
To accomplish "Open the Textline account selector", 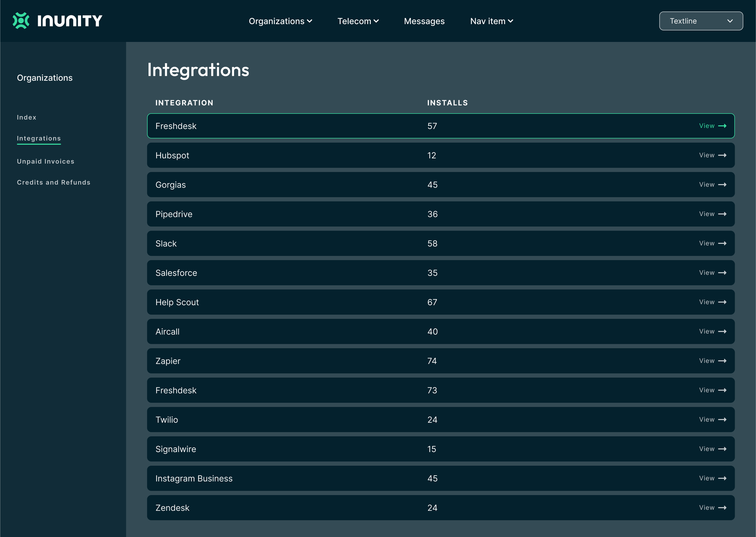I will click(x=701, y=21).
